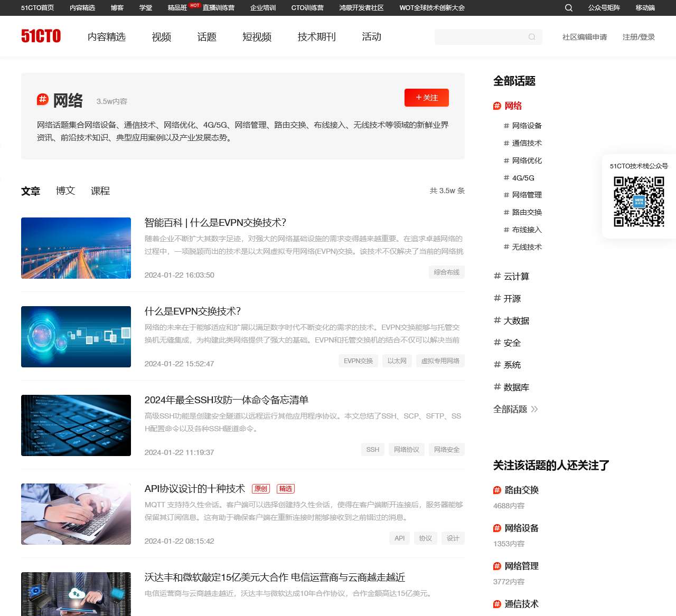Click the 51CTO logo
676x616 pixels.
[x=41, y=36]
